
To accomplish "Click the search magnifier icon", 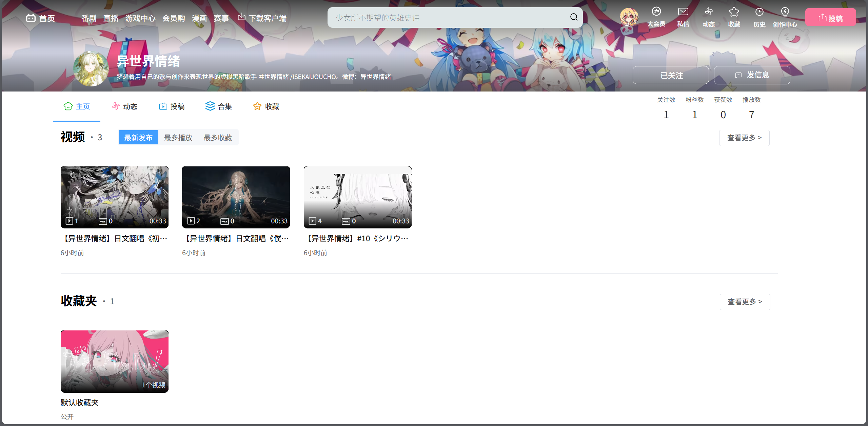I will tap(574, 17).
